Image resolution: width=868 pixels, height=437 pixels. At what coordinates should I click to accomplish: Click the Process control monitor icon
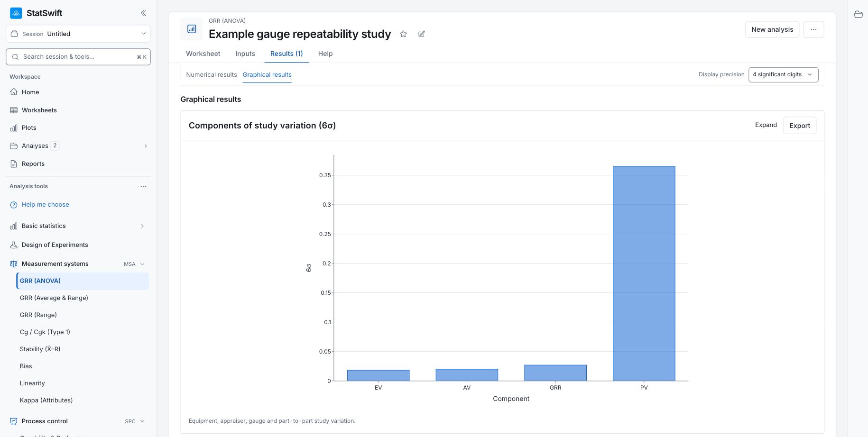pyautogui.click(x=14, y=421)
